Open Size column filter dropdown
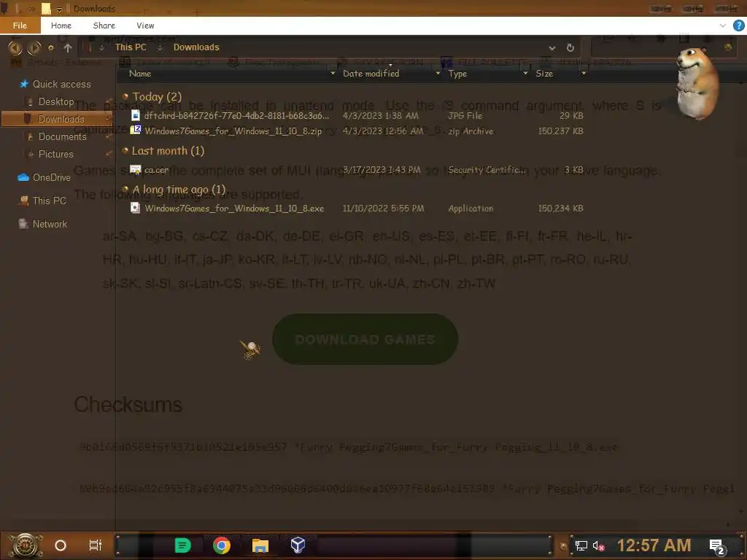Image resolution: width=747 pixels, height=560 pixels. [x=584, y=74]
